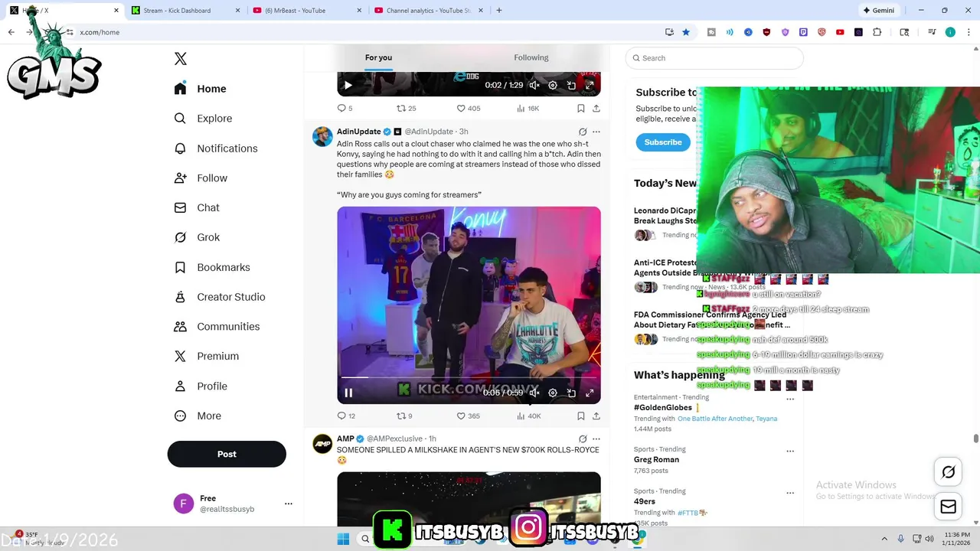Open Communities in the sidebar
The image size is (980, 551).
pos(217,327)
